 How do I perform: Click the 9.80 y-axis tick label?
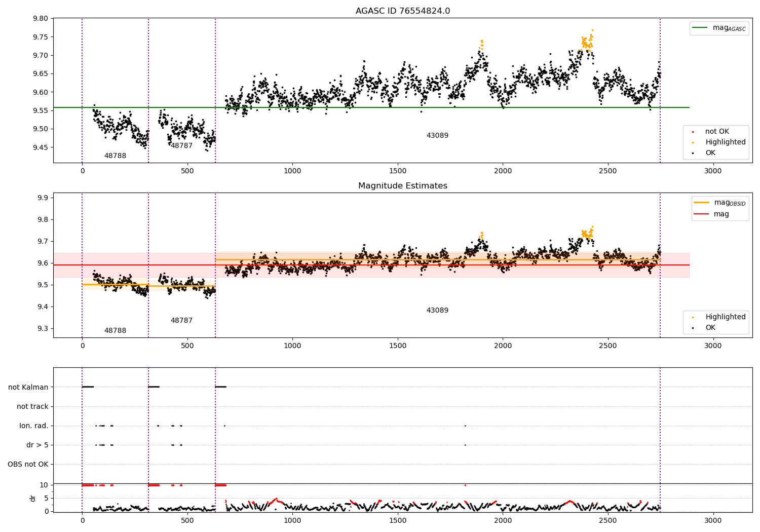[x=41, y=19]
